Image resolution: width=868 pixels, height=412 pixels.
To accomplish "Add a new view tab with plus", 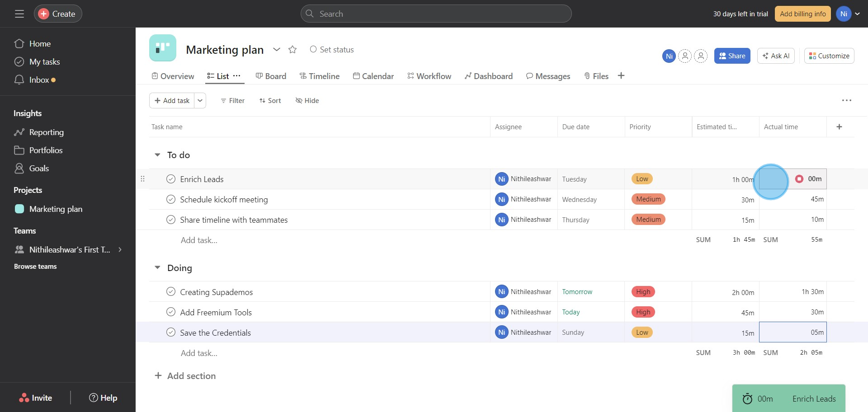I will click(621, 76).
